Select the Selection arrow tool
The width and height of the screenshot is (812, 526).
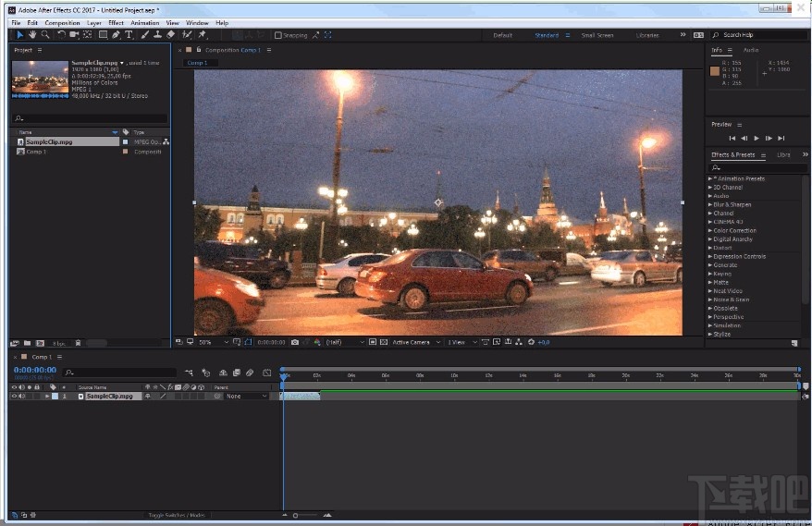pyautogui.click(x=19, y=35)
